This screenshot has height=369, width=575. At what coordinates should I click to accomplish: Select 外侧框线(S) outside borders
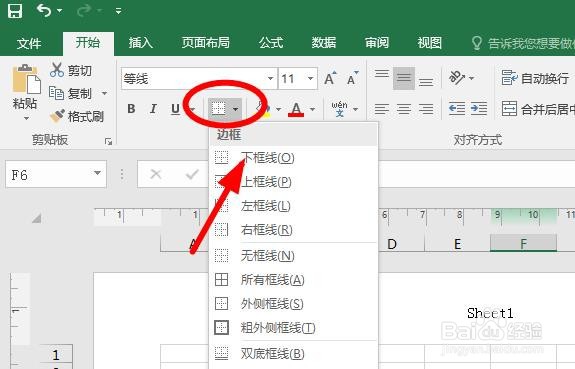(293, 304)
